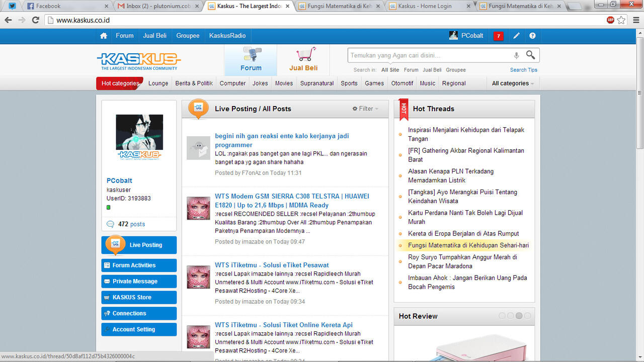The image size is (644, 362).
Task: Open the Otomotif category
Action: 402,83
